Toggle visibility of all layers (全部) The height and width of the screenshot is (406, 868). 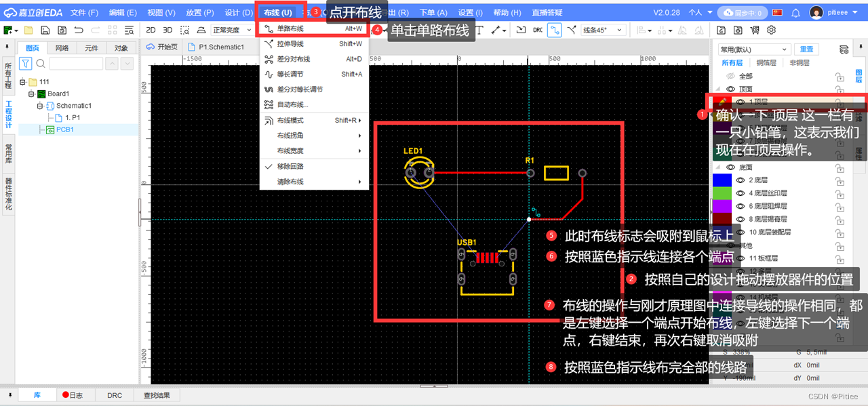[731, 77]
